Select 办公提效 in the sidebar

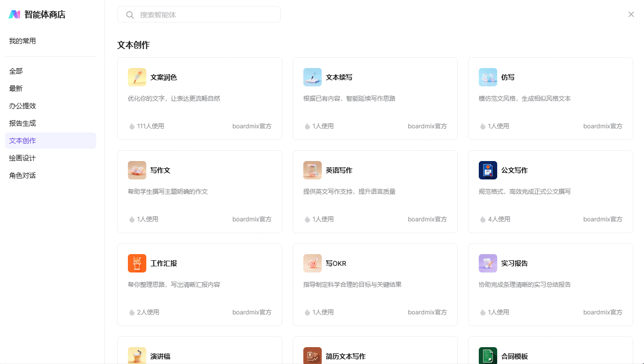(23, 106)
